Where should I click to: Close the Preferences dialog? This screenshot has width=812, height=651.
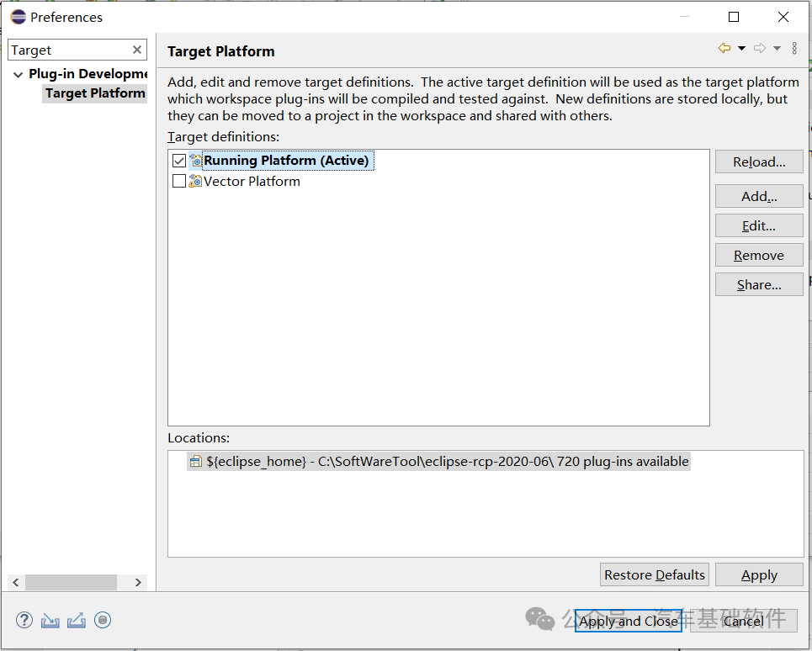pyautogui.click(x=783, y=17)
